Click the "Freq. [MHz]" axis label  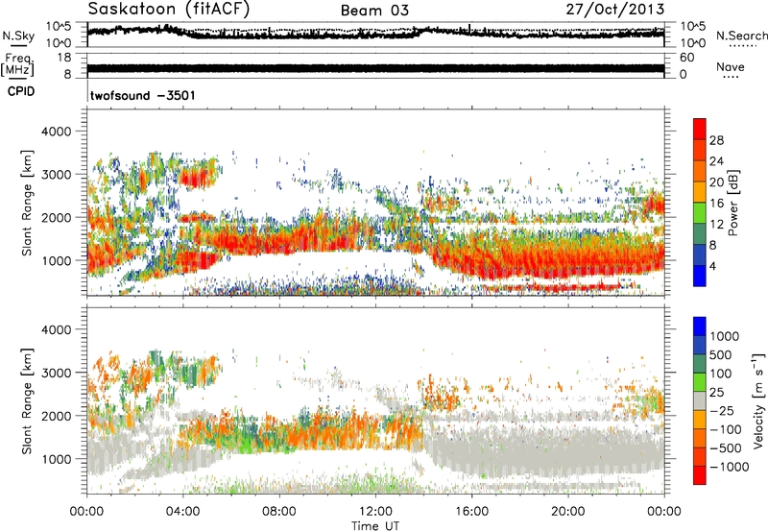18,65
